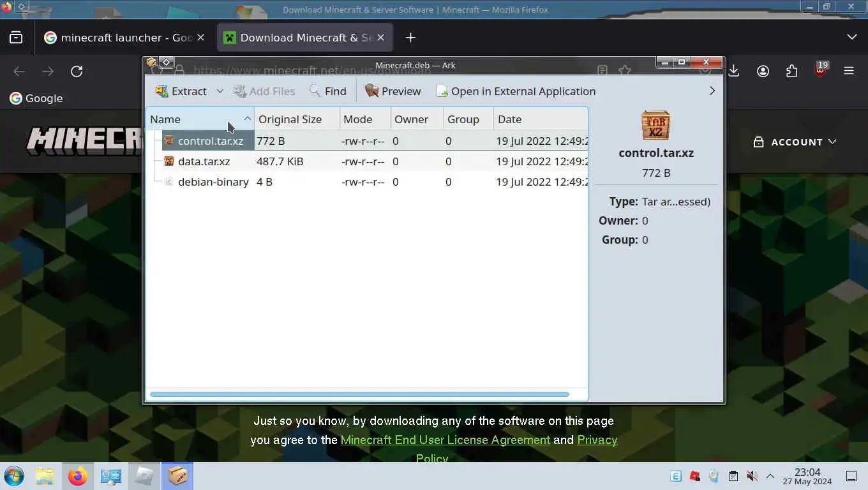Expand hidden system tray icons arrow
Viewport: 868px width, 490px height.
(x=770, y=476)
